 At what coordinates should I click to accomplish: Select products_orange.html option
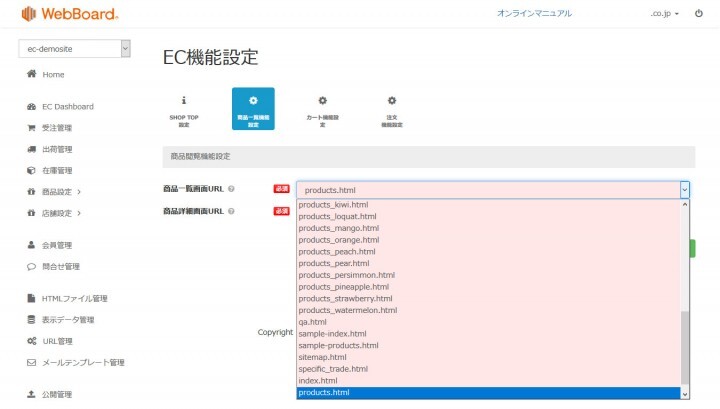(x=488, y=240)
